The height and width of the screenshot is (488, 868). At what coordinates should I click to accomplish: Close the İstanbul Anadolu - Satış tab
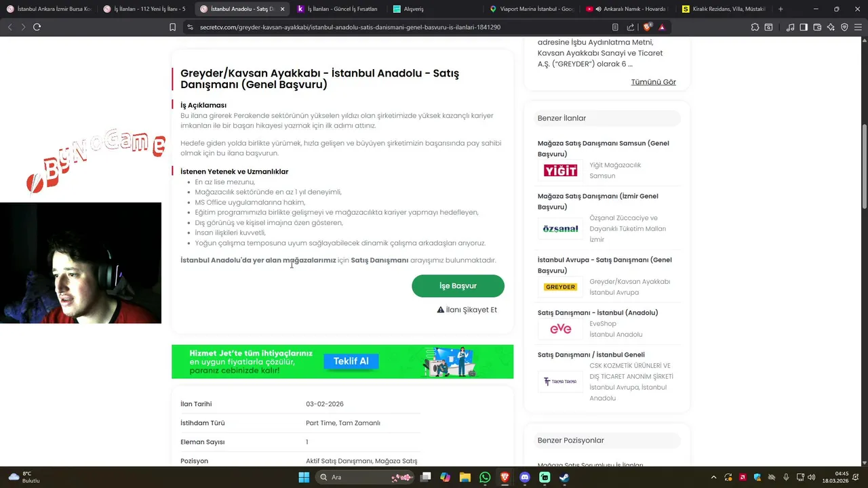pos(282,9)
